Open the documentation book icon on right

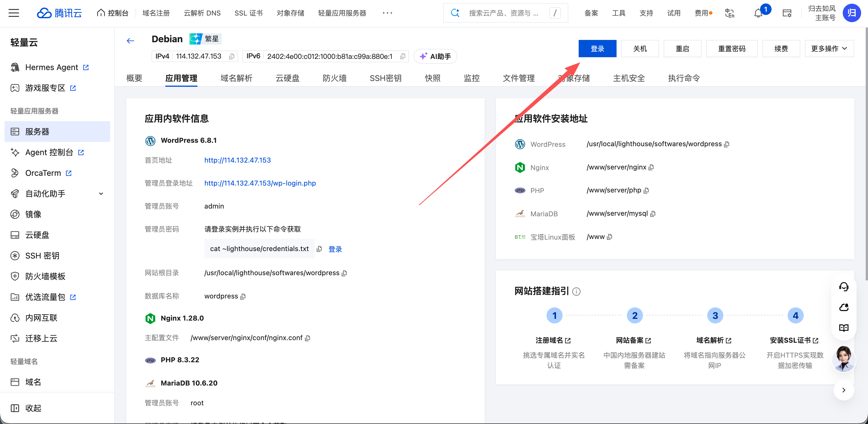point(844,328)
